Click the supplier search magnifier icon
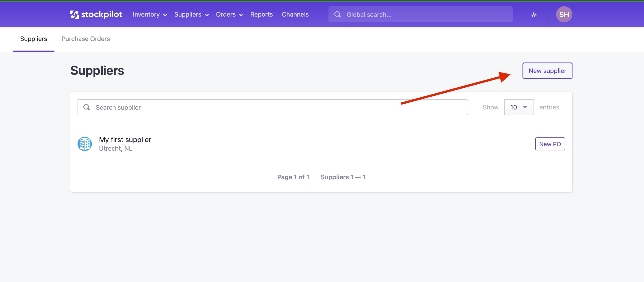The image size is (644, 282). pyautogui.click(x=86, y=107)
